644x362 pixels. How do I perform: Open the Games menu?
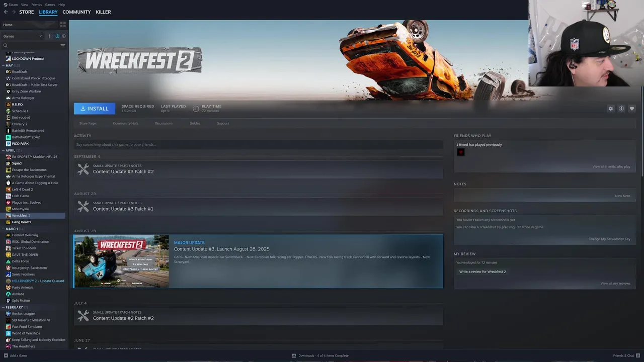(50, 5)
